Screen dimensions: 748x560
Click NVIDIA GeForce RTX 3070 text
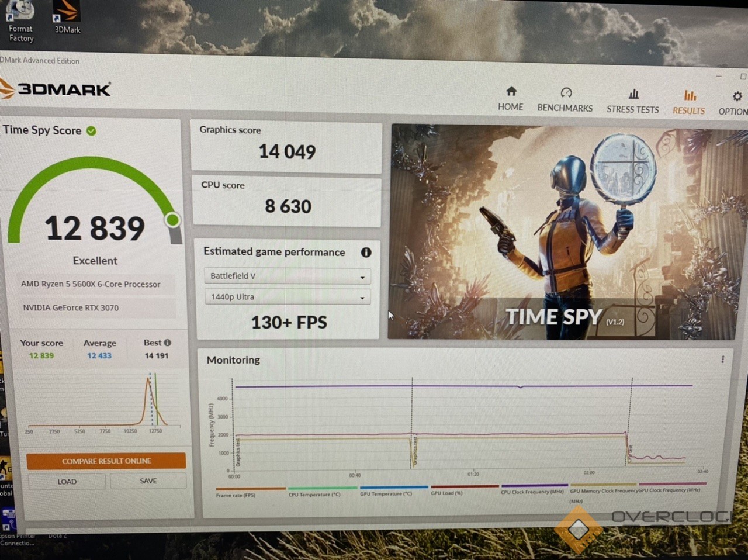coord(71,307)
